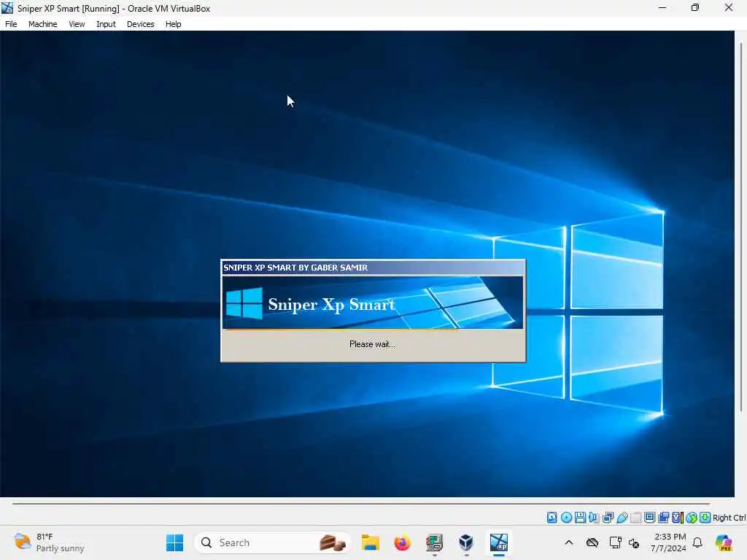The image size is (747, 560).
Task: Click the optical disc indicator icon
Action: click(x=566, y=518)
